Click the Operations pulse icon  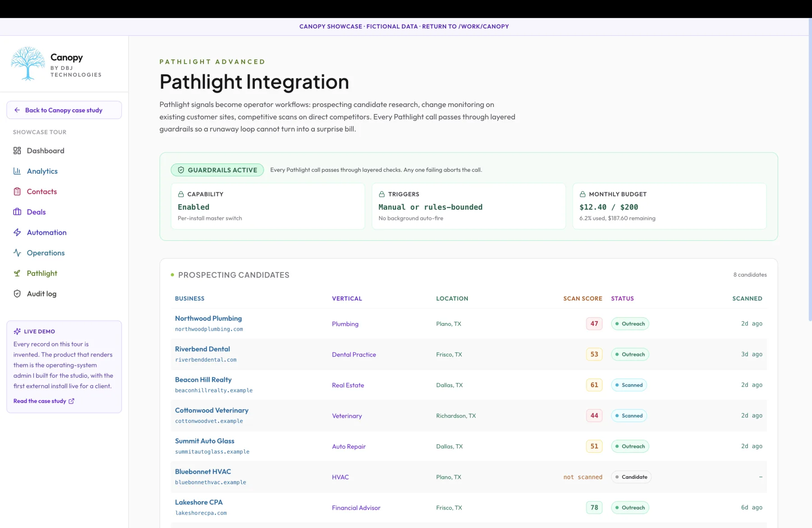[17, 253]
